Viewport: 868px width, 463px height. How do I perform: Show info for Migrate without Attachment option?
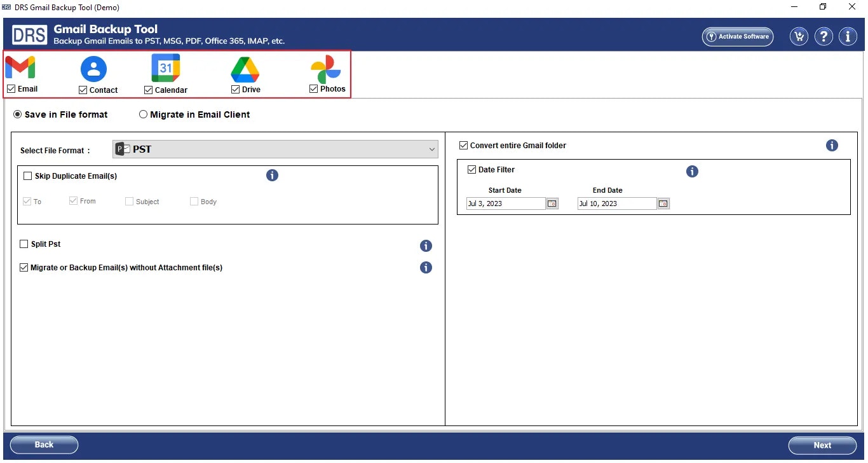click(426, 267)
